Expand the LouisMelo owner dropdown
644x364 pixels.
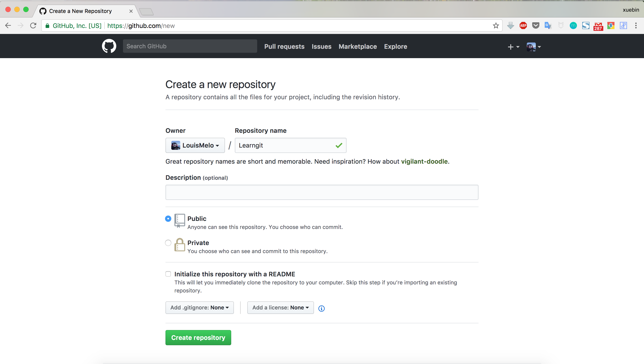[x=195, y=145]
